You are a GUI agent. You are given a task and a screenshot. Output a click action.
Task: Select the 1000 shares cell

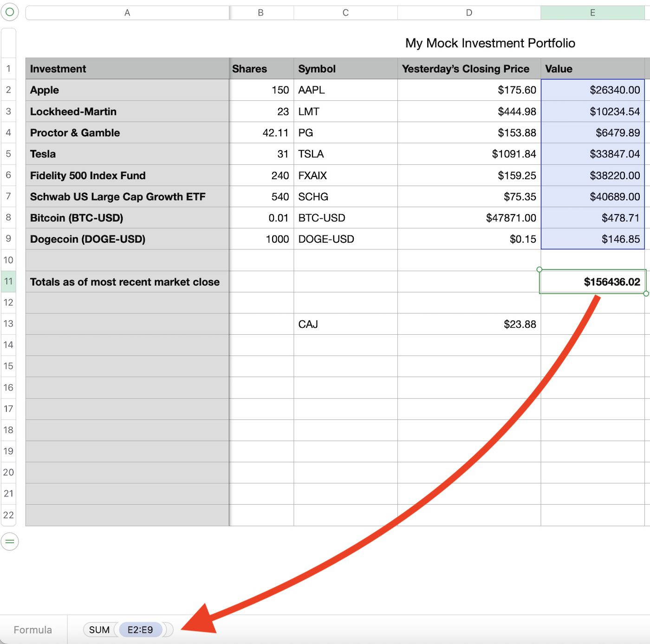click(x=261, y=239)
